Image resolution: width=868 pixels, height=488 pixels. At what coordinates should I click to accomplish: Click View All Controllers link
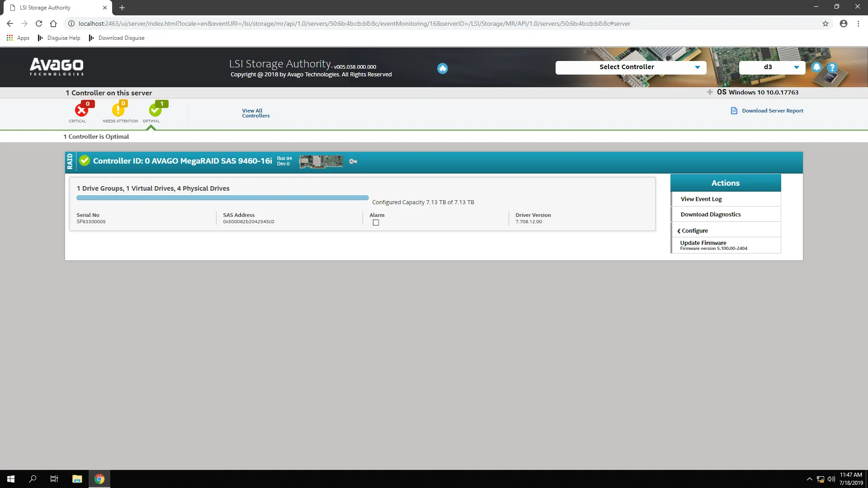pyautogui.click(x=255, y=113)
